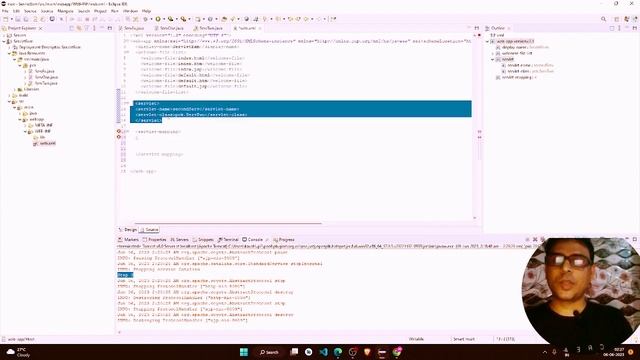
Task: Open the Terminal view tab
Action: click(x=228, y=240)
